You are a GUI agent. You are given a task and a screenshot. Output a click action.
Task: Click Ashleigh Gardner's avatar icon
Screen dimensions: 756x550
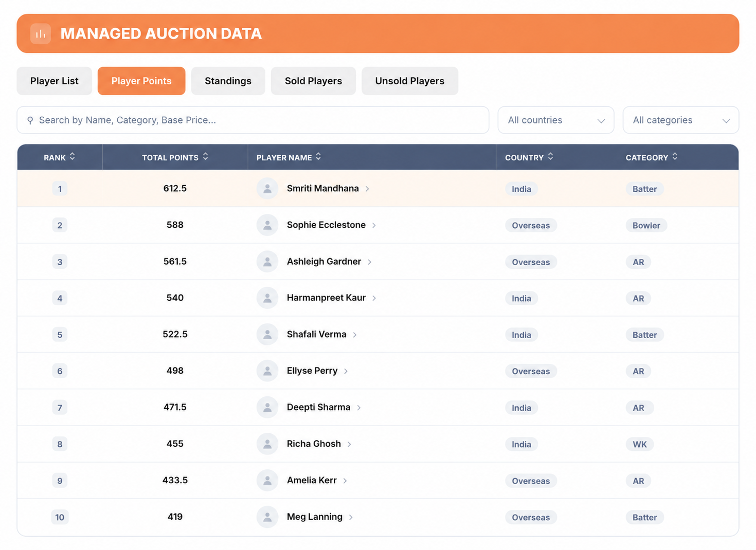[267, 262]
